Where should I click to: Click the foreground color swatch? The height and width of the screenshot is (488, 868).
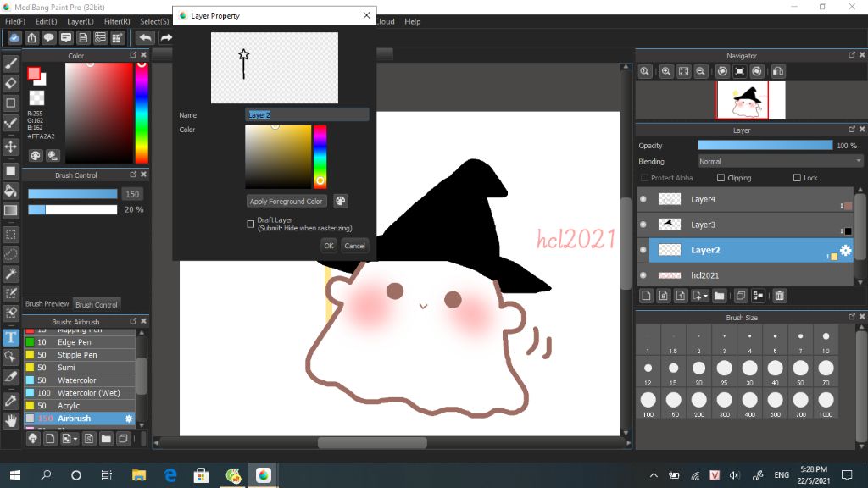point(34,74)
